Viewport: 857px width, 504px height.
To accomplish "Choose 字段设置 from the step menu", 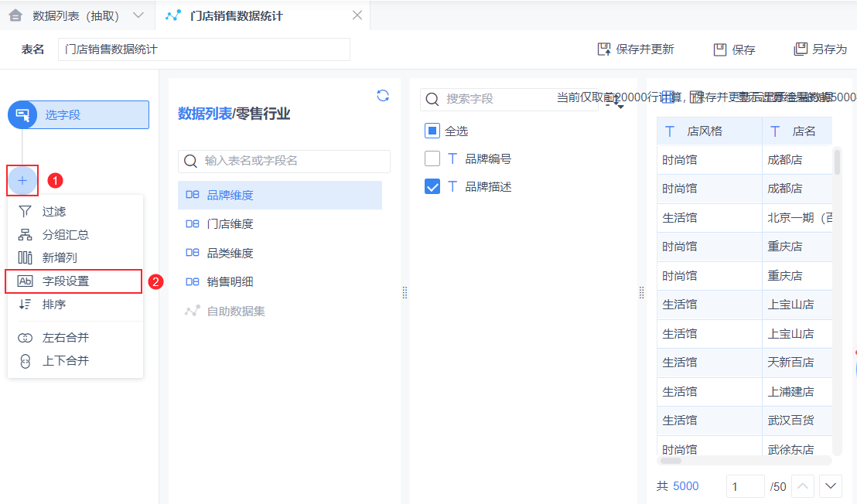I will click(75, 281).
